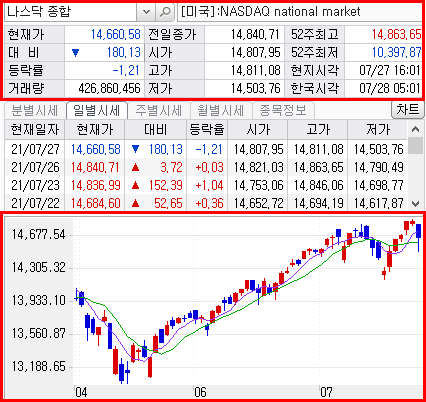This screenshot has width=426, height=402.
Task: Click the 52주최고 value 14,863.65
Action: tap(396, 34)
